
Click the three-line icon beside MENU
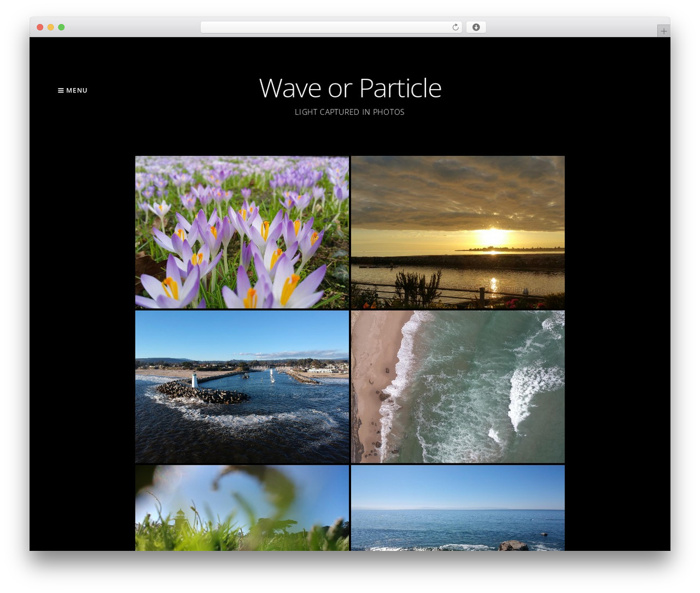pyautogui.click(x=61, y=90)
